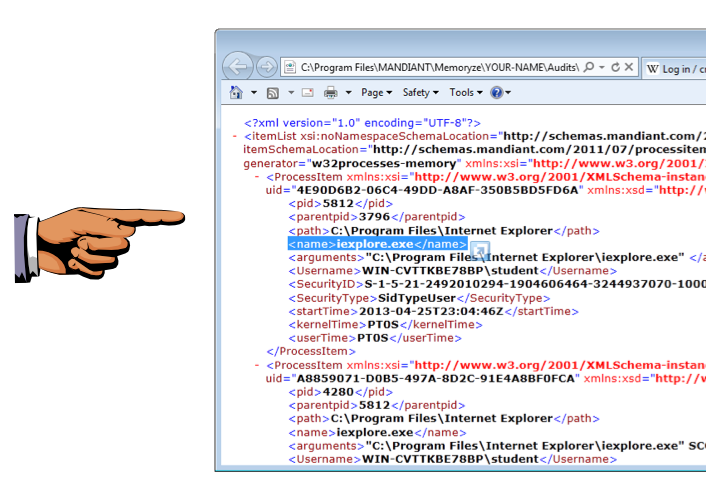Click the RSS feeds icon

[273, 93]
